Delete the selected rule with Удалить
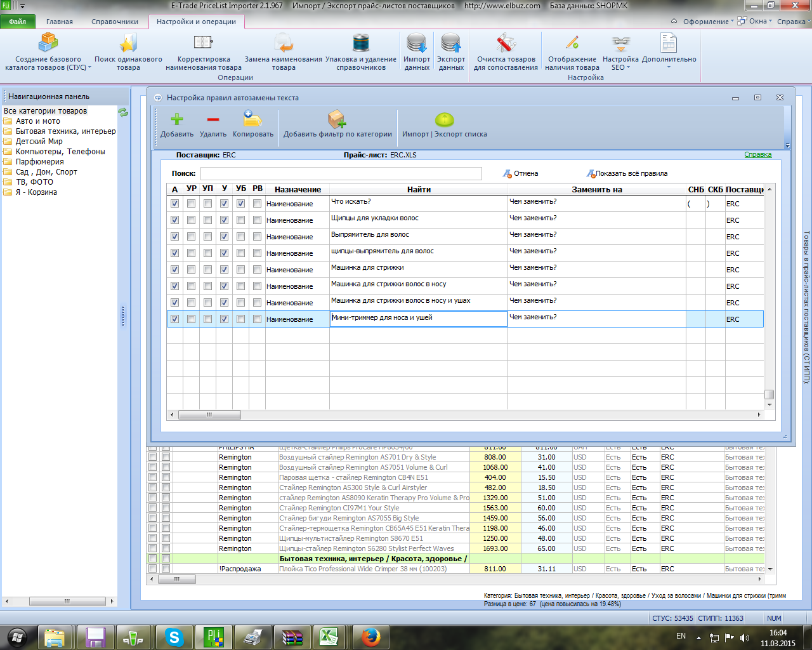812x650 pixels. click(x=213, y=124)
